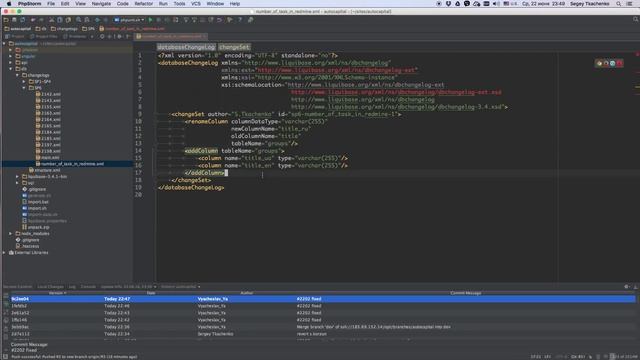Open main.xml in project tree
This screenshot has width=640, height=360.
pos(47,158)
